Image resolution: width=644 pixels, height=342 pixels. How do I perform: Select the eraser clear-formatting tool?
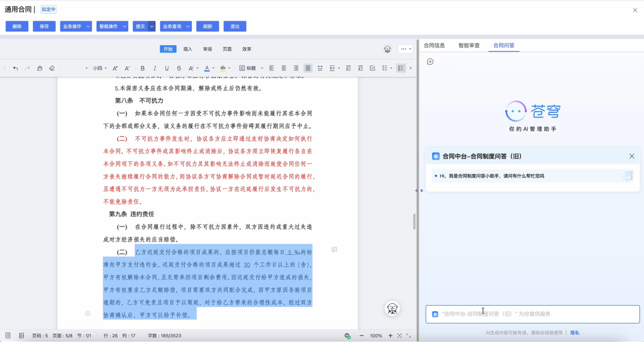point(52,68)
